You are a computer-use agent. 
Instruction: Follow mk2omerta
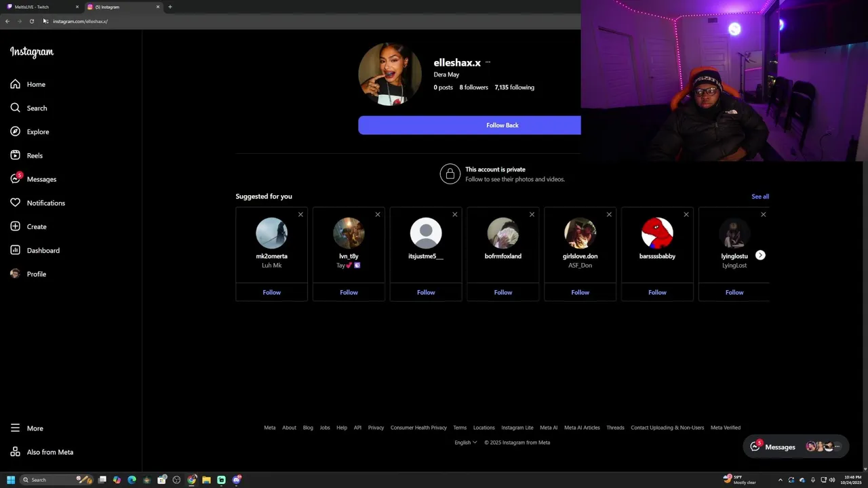[x=271, y=293]
